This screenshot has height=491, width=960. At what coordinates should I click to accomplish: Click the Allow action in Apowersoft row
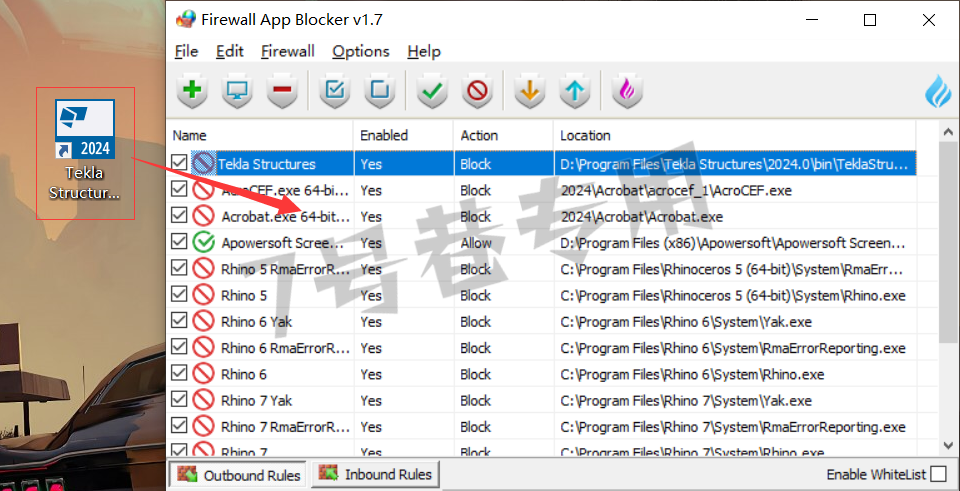coord(476,242)
